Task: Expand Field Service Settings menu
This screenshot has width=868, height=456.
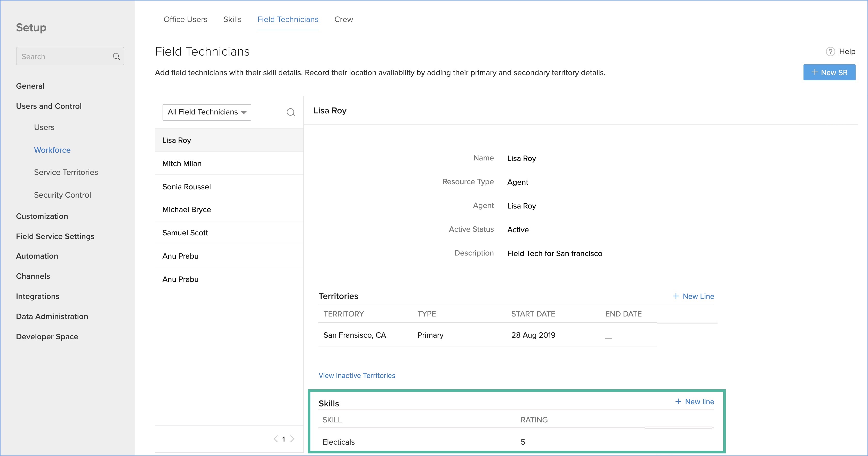Action: point(55,236)
